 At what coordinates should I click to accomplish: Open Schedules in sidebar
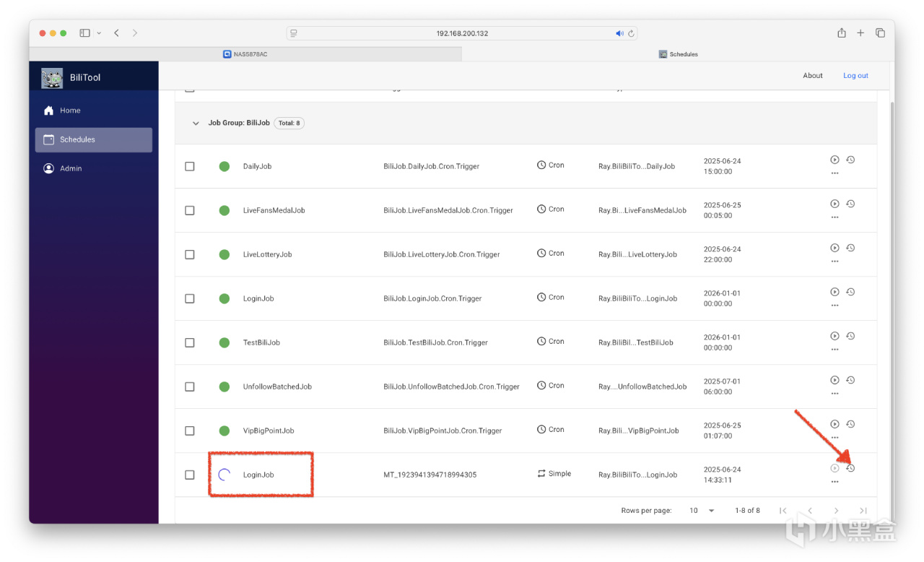(x=94, y=139)
